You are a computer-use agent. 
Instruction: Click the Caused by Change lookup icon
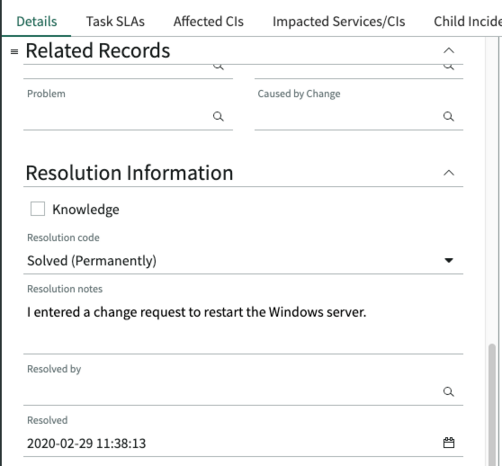point(448,116)
